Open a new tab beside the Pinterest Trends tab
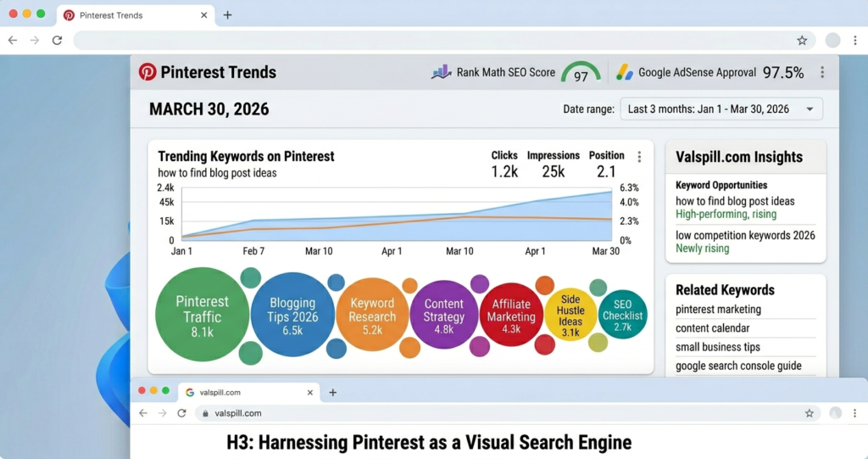Image resolution: width=868 pixels, height=459 pixels. click(227, 15)
